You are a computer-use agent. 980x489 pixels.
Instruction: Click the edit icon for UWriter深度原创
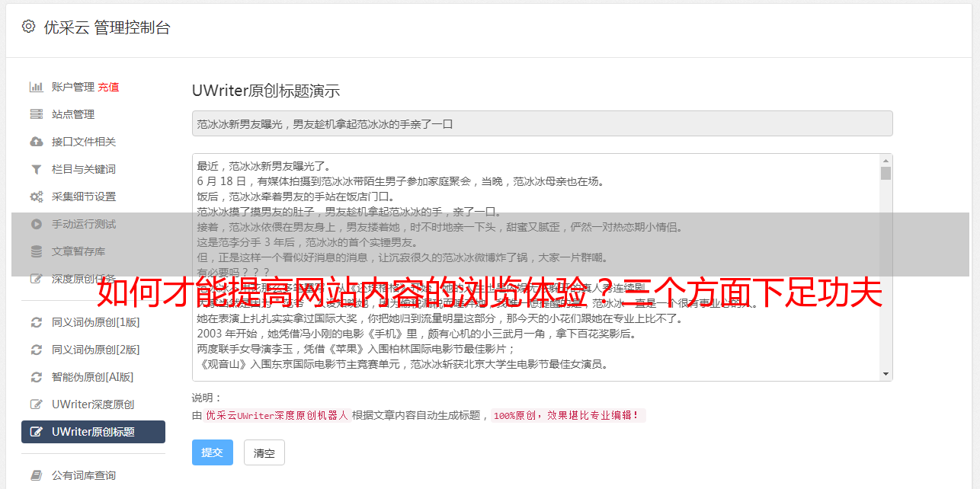coord(36,404)
